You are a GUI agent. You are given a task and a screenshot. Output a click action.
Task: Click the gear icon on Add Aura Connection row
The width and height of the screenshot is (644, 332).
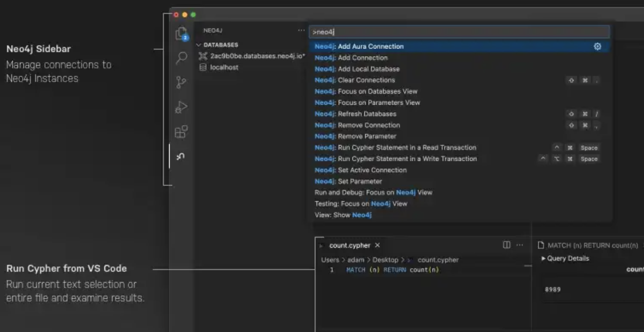[597, 47]
